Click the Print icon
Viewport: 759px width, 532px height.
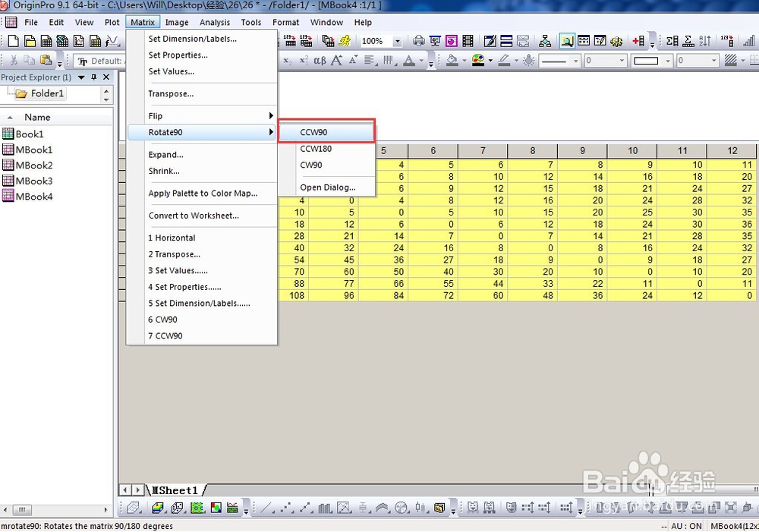pos(419,41)
